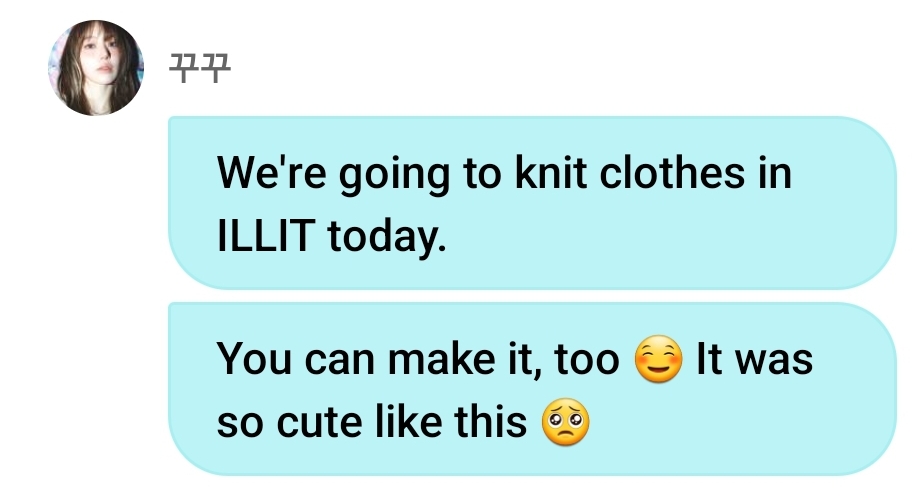The height and width of the screenshot is (496, 917).
Task: Tap the username 꾸꾸 above the messages
Action: pyautogui.click(x=200, y=68)
